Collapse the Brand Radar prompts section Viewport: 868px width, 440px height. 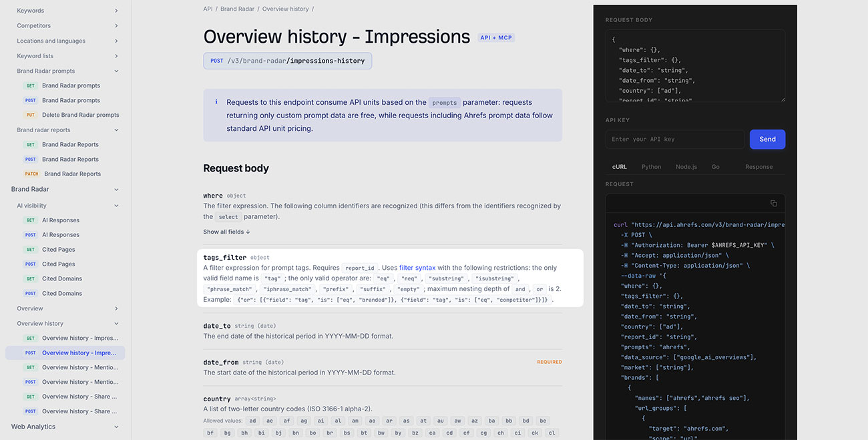click(116, 71)
